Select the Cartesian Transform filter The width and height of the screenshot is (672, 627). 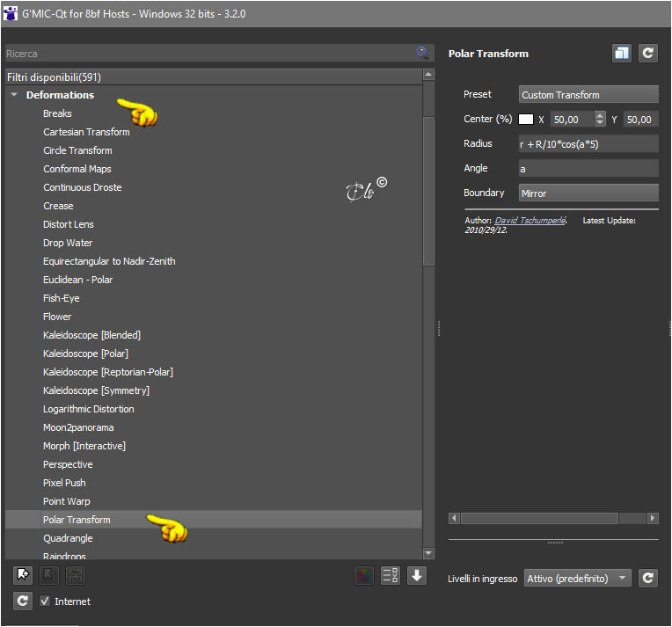[86, 132]
